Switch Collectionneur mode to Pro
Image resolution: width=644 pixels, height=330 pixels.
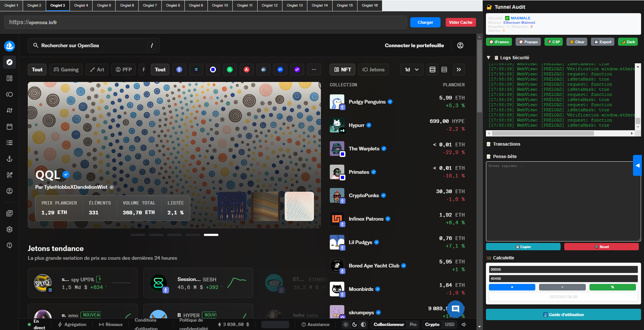coord(413,325)
